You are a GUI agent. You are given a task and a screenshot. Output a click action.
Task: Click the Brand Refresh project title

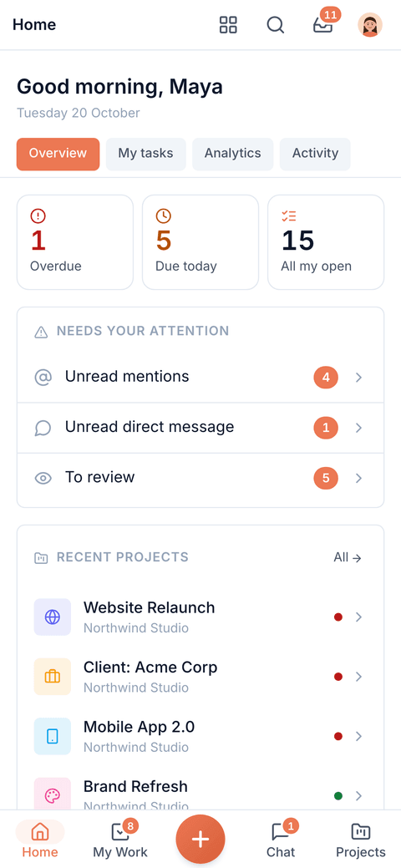(135, 787)
